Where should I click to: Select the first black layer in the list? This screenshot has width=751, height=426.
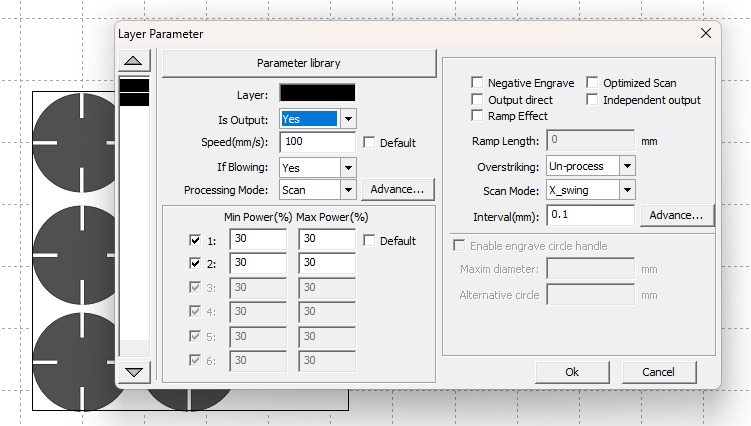pos(134,86)
